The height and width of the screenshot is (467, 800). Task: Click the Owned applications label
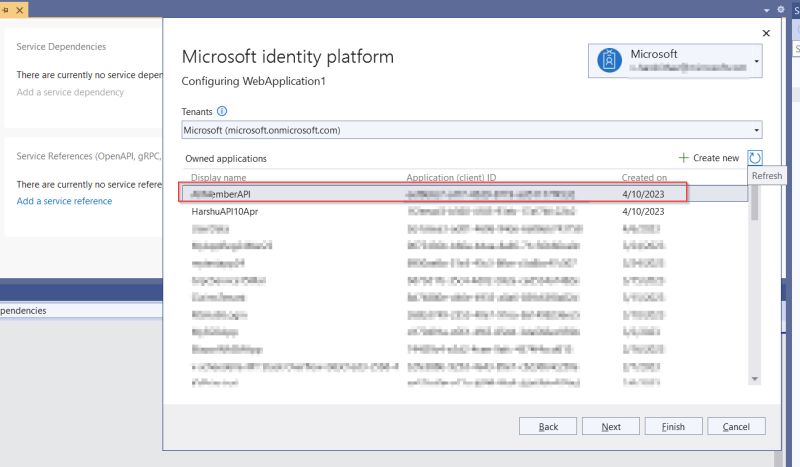(226, 159)
